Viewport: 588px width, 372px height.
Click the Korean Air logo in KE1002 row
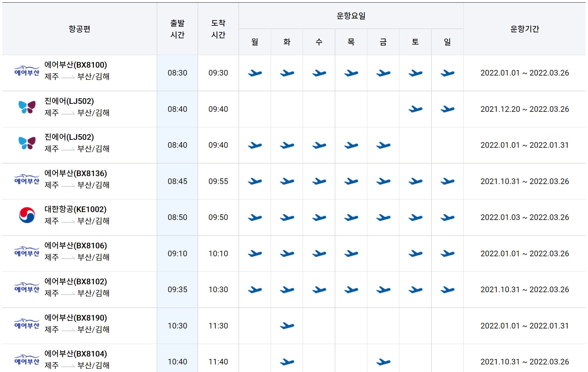tap(27, 215)
